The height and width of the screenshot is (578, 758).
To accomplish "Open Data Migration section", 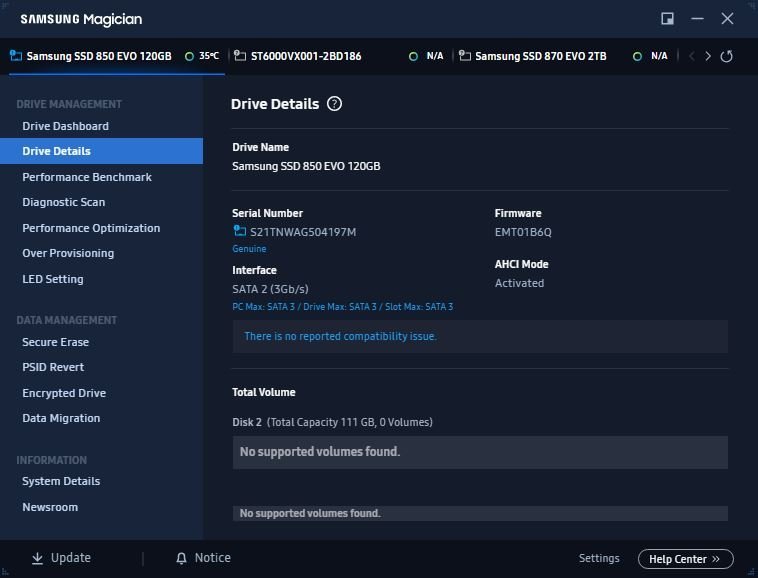I will pyautogui.click(x=61, y=418).
